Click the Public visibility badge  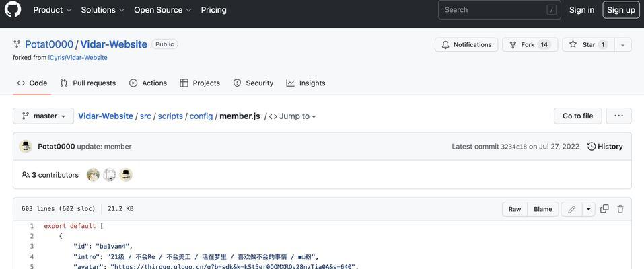click(165, 44)
